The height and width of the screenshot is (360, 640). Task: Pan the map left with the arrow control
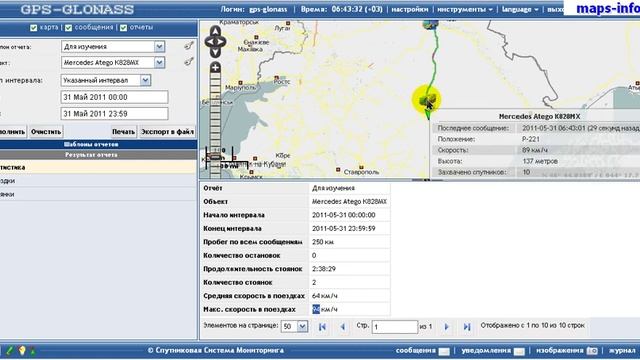pyautogui.click(x=209, y=42)
